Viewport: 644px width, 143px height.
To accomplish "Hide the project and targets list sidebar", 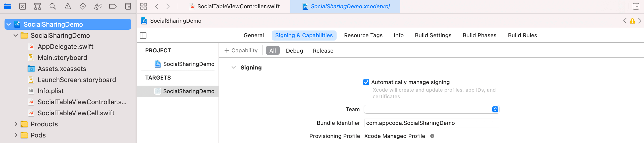I will (x=143, y=35).
